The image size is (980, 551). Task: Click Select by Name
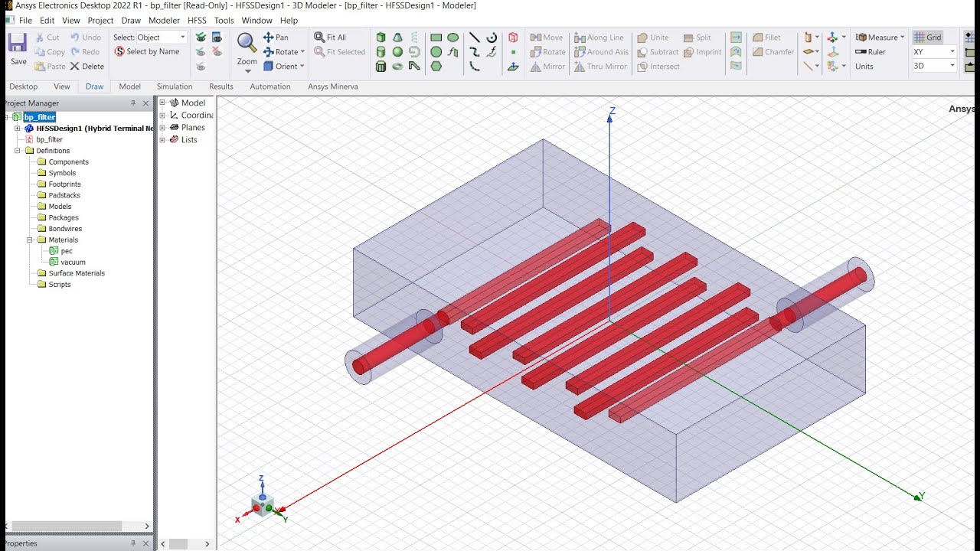coord(147,52)
